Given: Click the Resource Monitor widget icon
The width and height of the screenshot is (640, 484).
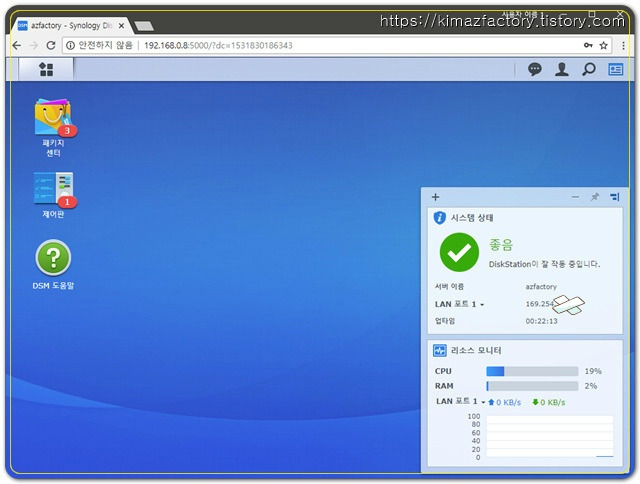Looking at the screenshot, I should (x=440, y=350).
